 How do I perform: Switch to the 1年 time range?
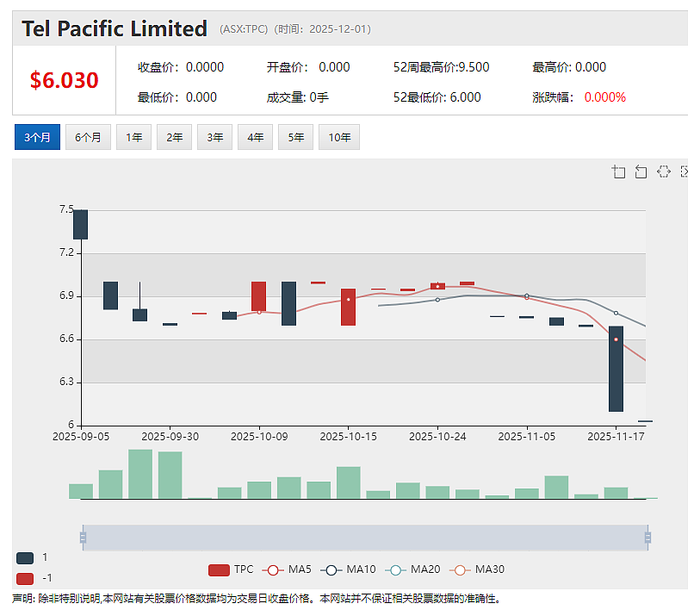(x=134, y=137)
